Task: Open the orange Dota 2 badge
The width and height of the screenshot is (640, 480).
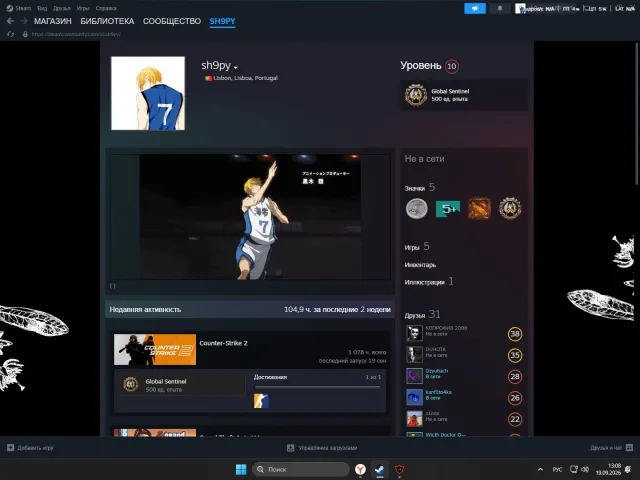Action: click(x=479, y=209)
